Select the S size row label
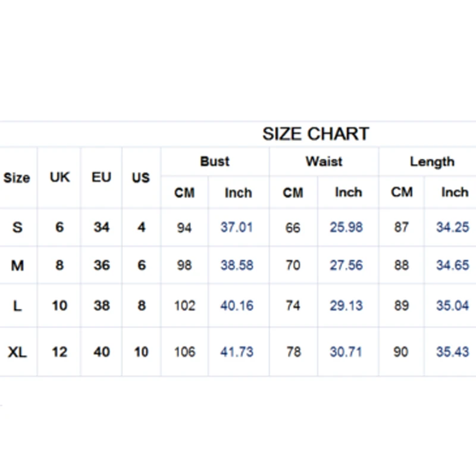Viewport: 476px width, 476px height. tap(17, 227)
